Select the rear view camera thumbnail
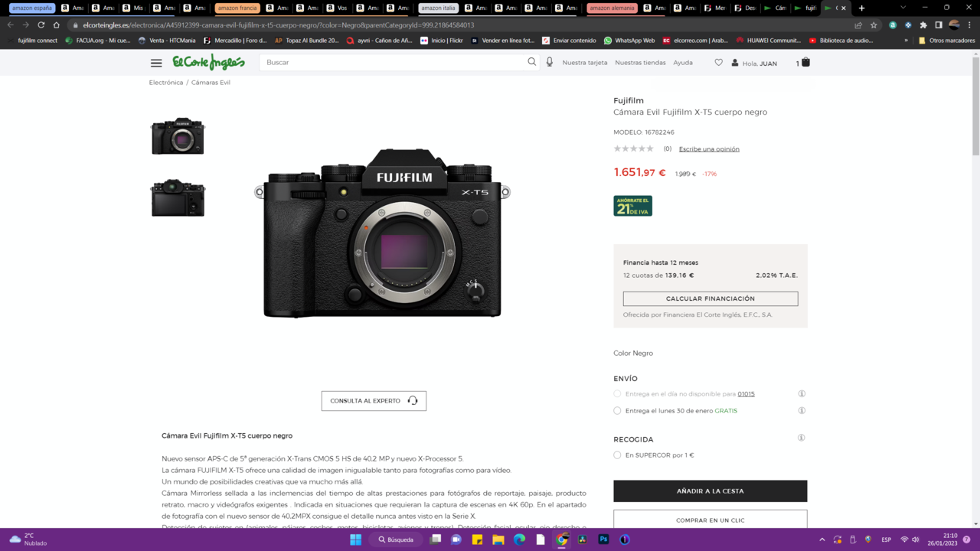Screen dimensions: 980x551 pos(178,198)
